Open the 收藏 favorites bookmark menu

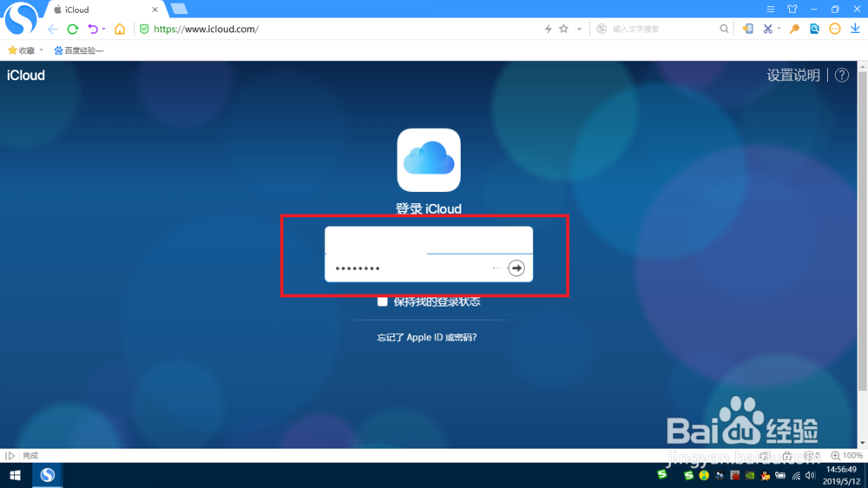(22, 50)
